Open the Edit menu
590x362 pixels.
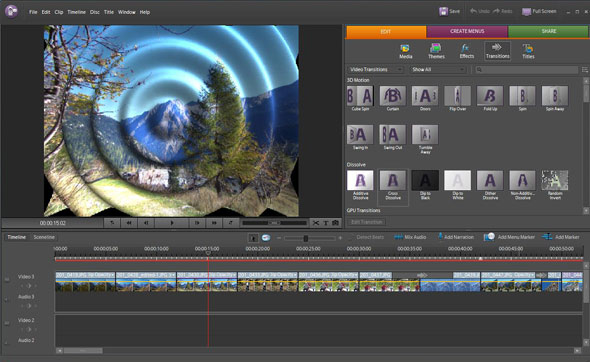(x=46, y=12)
